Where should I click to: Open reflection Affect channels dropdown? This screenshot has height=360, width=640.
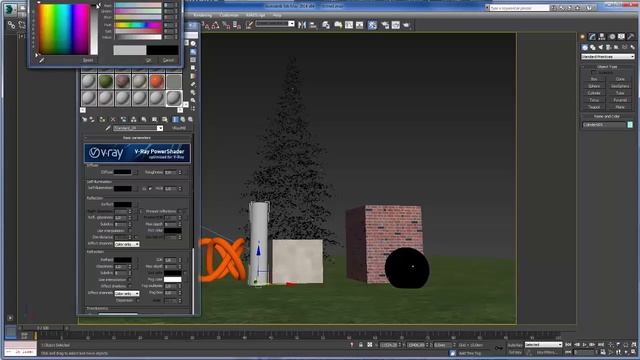(127, 244)
